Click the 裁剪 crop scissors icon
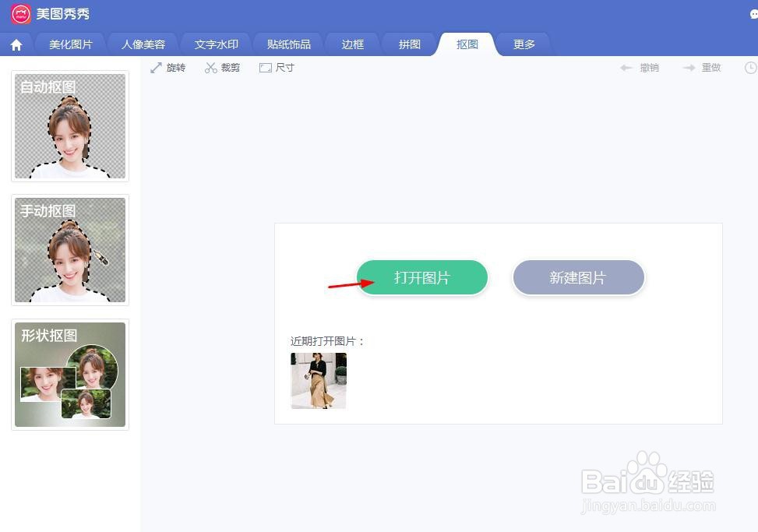758x532 pixels. point(210,67)
